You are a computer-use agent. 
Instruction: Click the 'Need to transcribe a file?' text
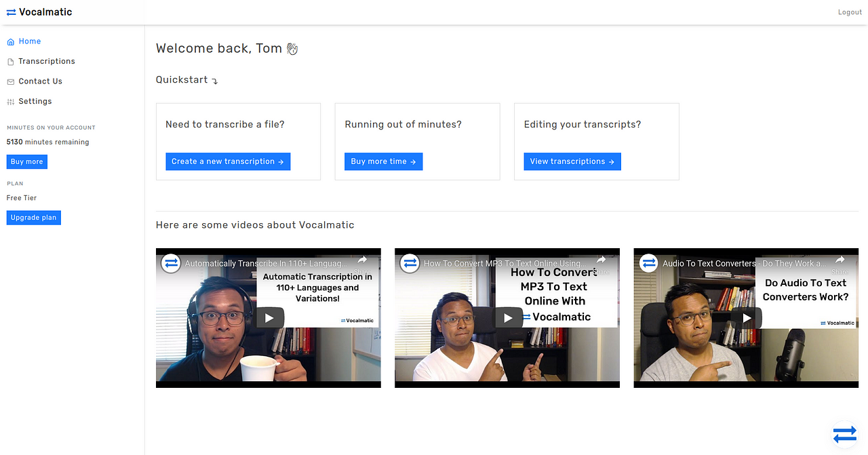point(225,125)
